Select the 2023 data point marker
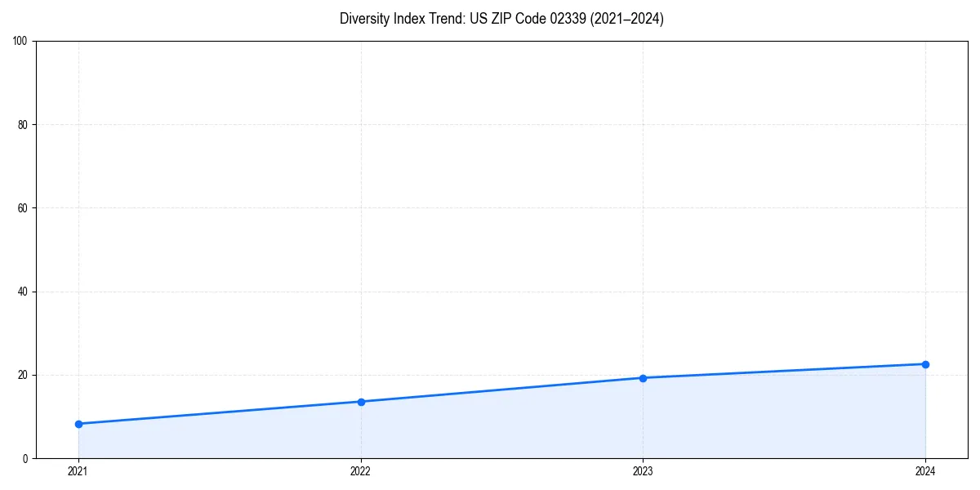 tap(643, 378)
